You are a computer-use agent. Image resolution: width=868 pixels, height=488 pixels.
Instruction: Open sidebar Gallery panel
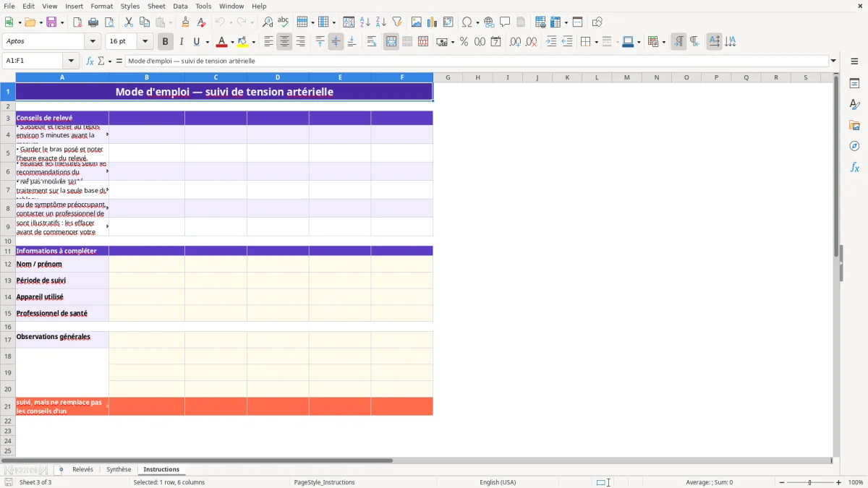click(x=854, y=126)
